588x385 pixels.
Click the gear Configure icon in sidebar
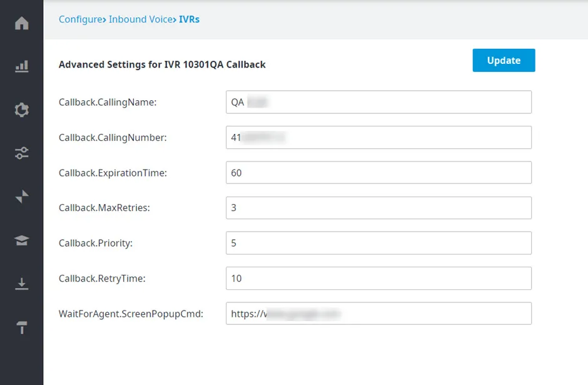click(x=22, y=110)
